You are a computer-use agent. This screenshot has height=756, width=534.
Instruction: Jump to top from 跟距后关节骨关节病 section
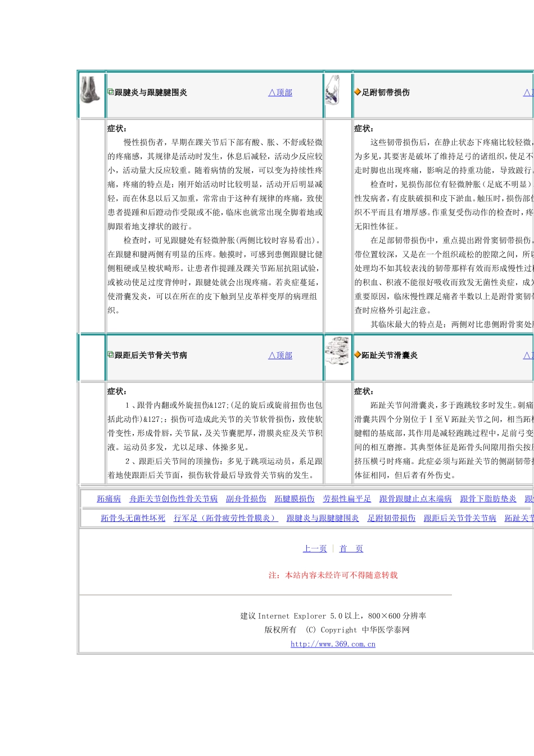(x=280, y=355)
